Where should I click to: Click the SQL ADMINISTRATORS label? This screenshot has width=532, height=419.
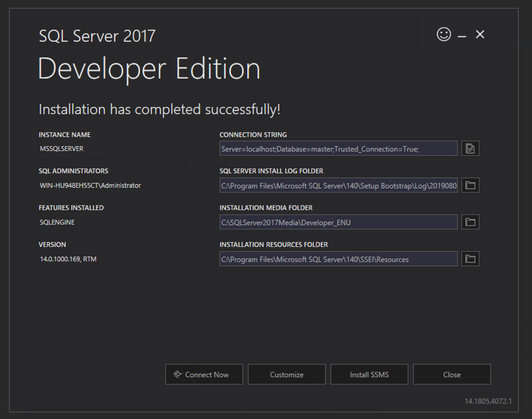point(74,171)
